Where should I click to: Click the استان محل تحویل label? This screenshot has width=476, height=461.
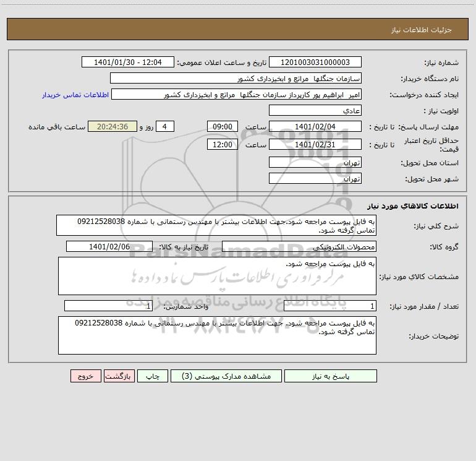[x=430, y=163]
